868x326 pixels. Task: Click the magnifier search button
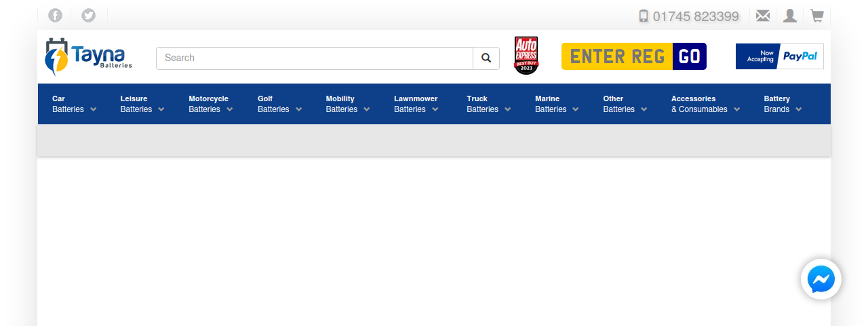point(486,58)
